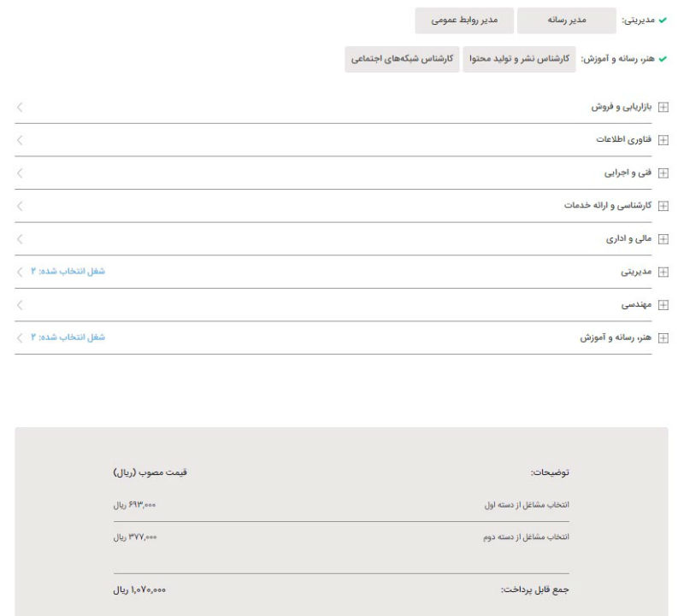Select the فناوری اطلاعات category label
684x616 pixels.
coord(624,139)
